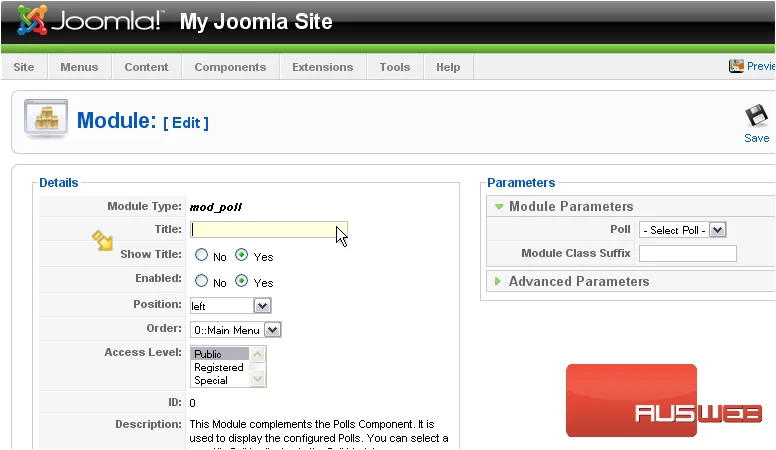Viewport: 776px width, 450px height.
Task: Open the Components menu
Action: (x=230, y=67)
